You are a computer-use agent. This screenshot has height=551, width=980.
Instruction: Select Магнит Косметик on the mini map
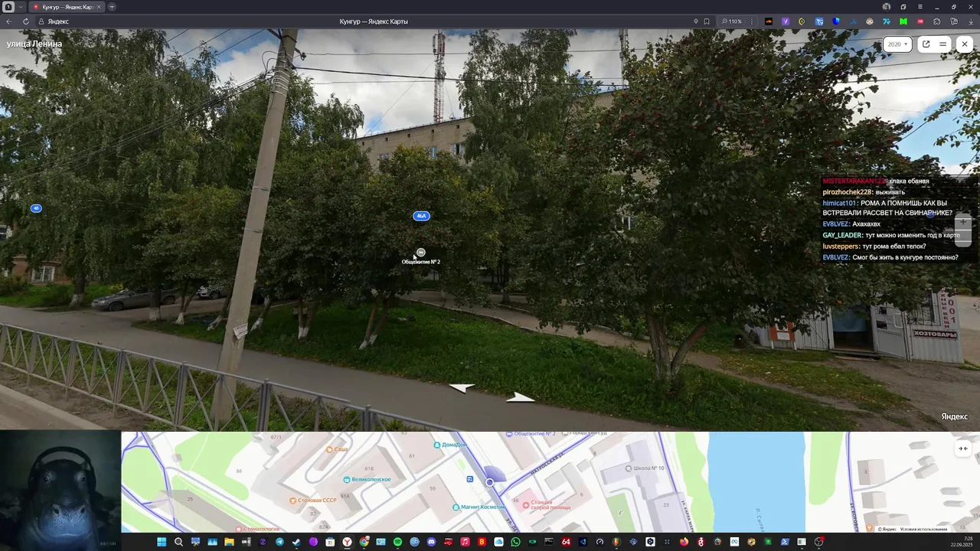point(479,507)
